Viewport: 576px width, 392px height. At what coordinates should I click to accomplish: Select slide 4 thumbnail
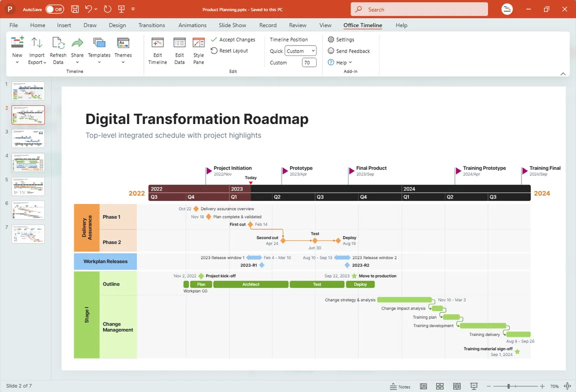point(28,162)
